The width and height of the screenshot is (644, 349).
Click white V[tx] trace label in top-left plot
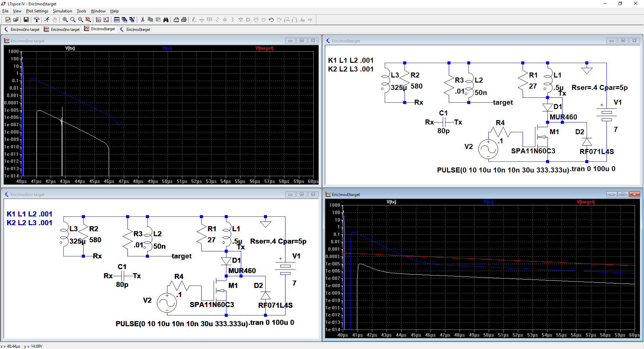tap(70, 48)
